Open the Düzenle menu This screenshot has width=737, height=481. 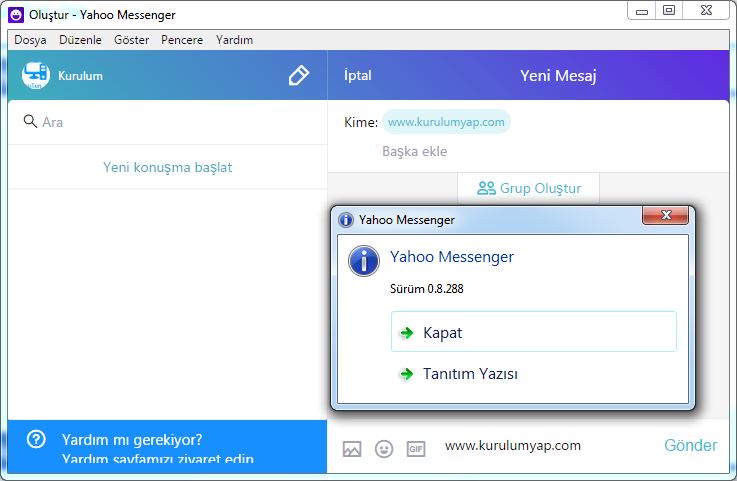tap(80, 40)
